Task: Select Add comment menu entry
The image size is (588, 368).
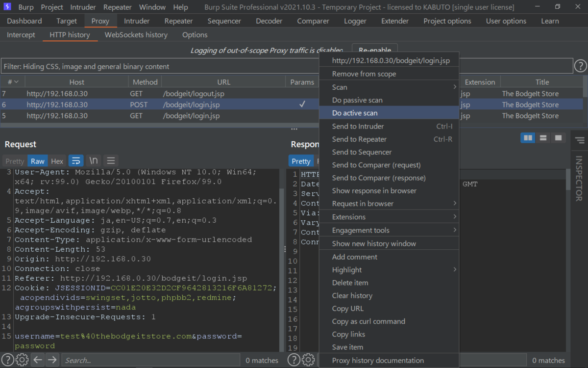Action: [389, 257]
